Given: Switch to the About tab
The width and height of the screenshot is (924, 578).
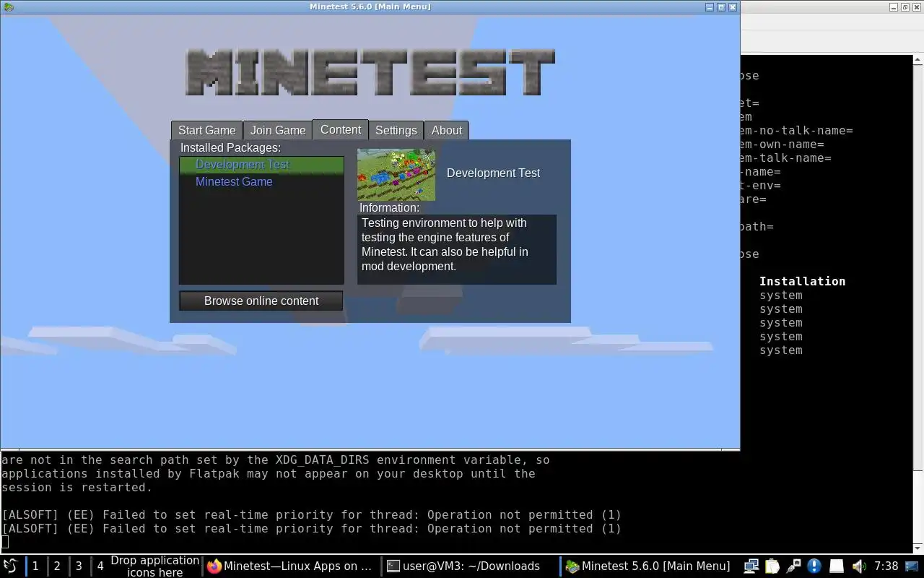Looking at the screenshot, I should (x=446, y=130).
